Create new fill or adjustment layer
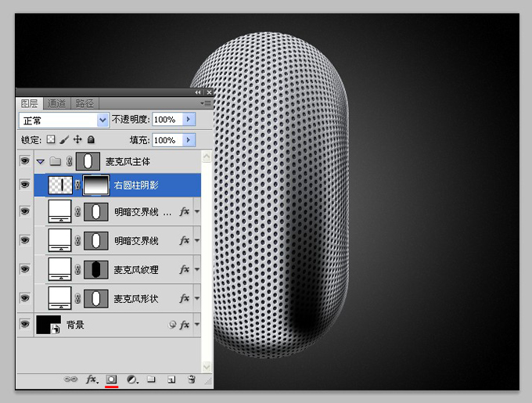This screenshot has height=403, width=532. coord(132,380)
